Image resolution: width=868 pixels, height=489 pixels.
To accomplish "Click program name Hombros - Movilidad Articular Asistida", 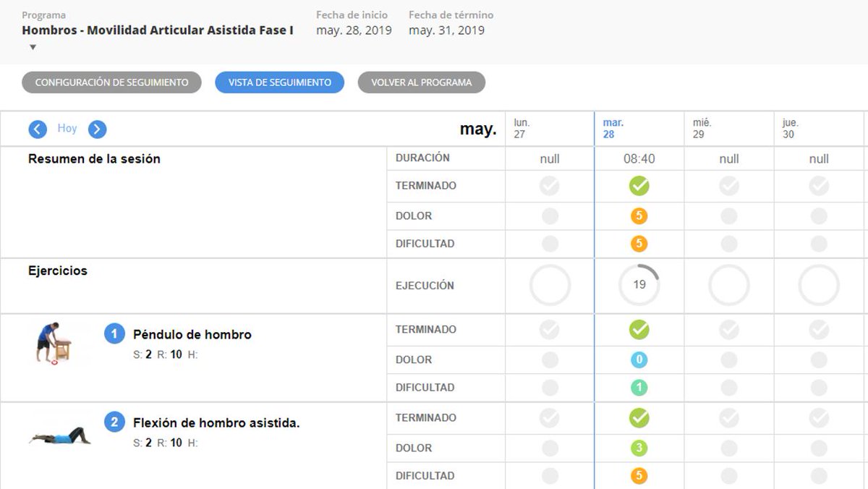I will [158, 30].
